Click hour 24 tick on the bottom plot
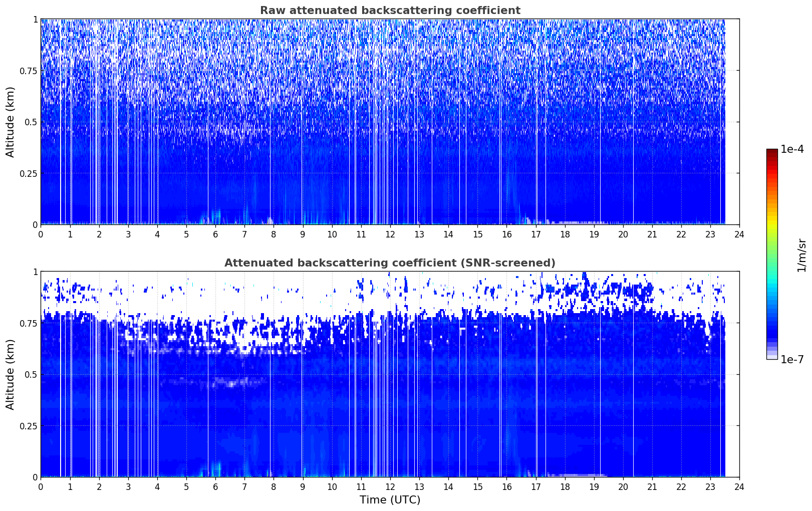 (x=739, y=486)
